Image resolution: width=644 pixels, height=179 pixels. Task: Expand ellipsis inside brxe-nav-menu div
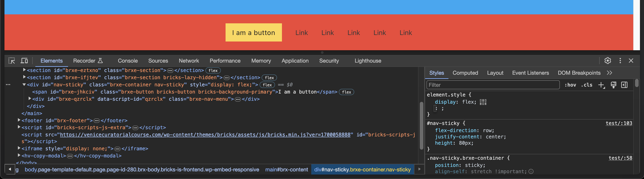238,99
